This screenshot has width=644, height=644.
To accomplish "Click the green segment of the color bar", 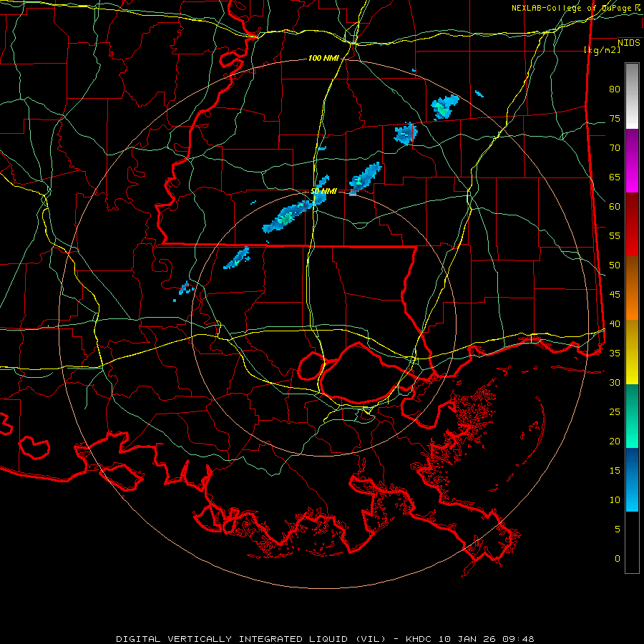I will pyautogui.click(x=632, y=416).
